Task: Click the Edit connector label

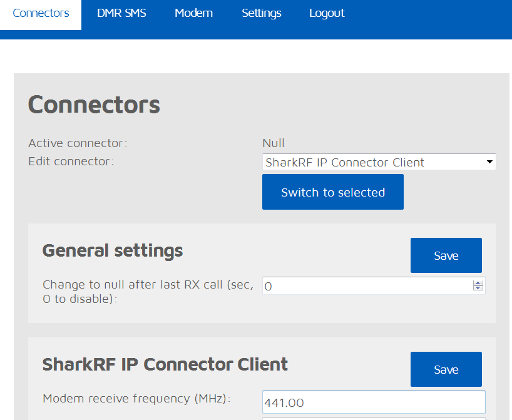Action: click(71, 161)
